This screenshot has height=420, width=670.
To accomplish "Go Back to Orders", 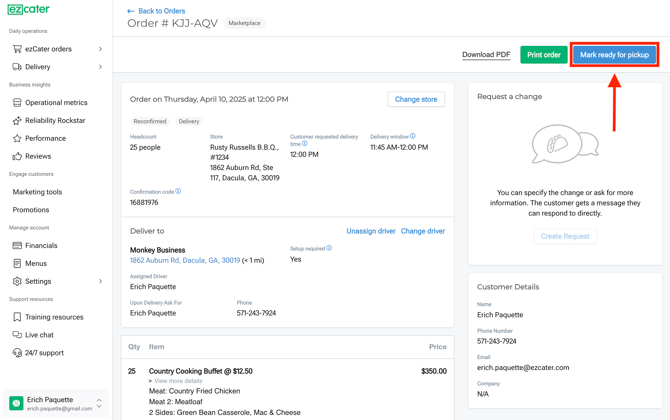I will point(156,11).
